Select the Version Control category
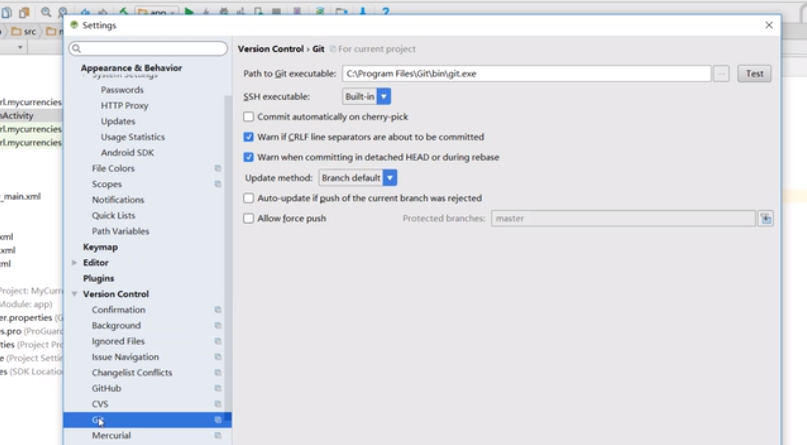The height and width of the screenshot is (445, 807). (x=116, y=294)
